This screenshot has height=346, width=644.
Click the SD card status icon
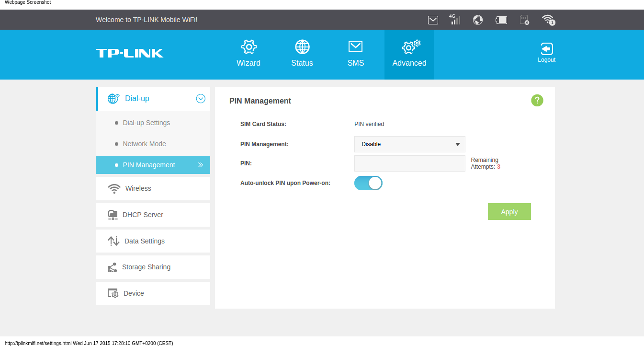click(x=524, y=20)
